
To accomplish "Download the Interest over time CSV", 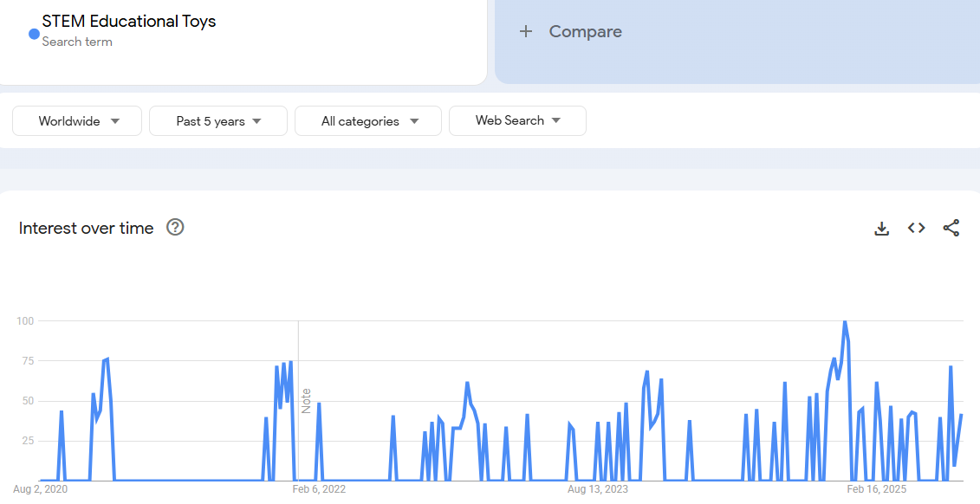I will click(881, 228).
